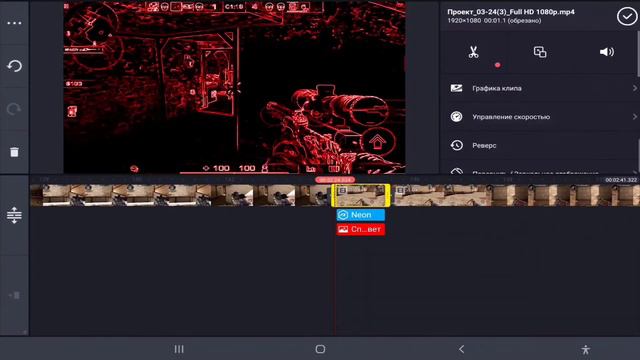Open the speaker volume settings
The image size is (640, 360).
point(607,52)
